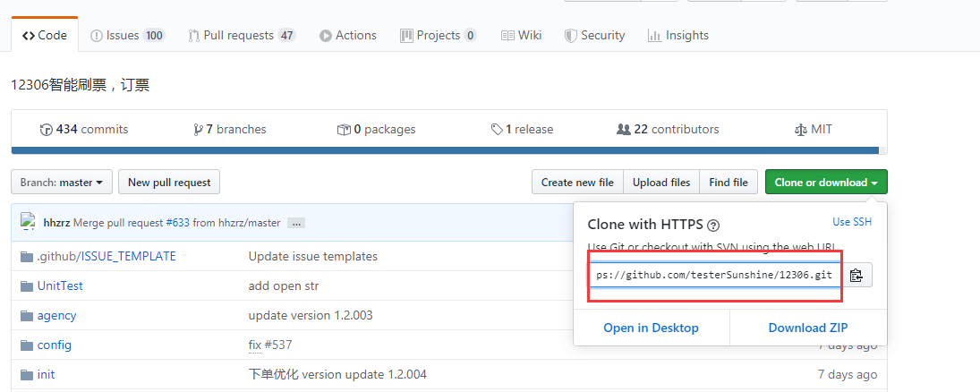Click the Clone with HTTPS help icon

714,225
